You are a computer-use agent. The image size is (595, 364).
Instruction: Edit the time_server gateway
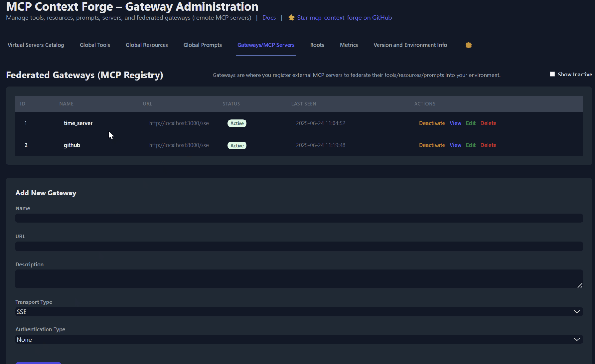click(471, 123)
